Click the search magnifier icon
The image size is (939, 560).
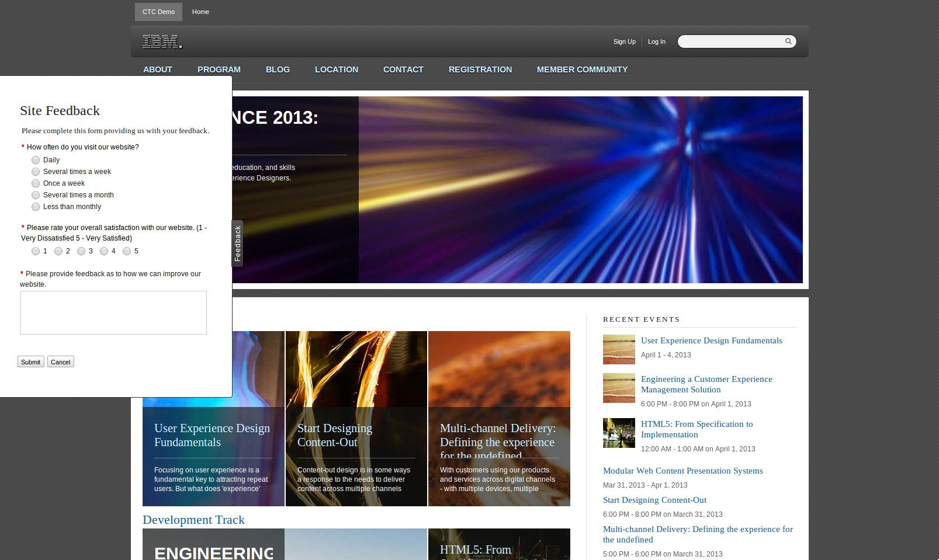(x=788, y=41)
